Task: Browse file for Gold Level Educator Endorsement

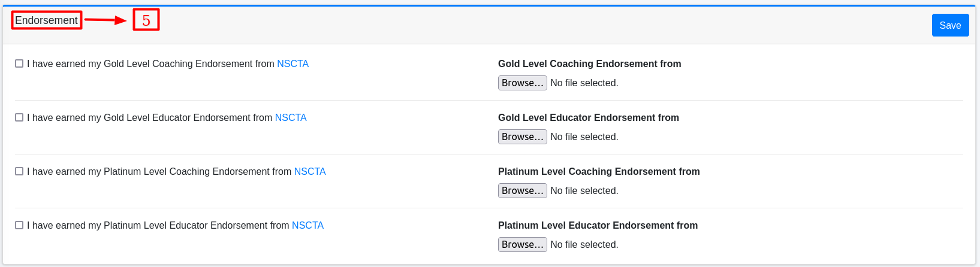Action: (522, 136)
